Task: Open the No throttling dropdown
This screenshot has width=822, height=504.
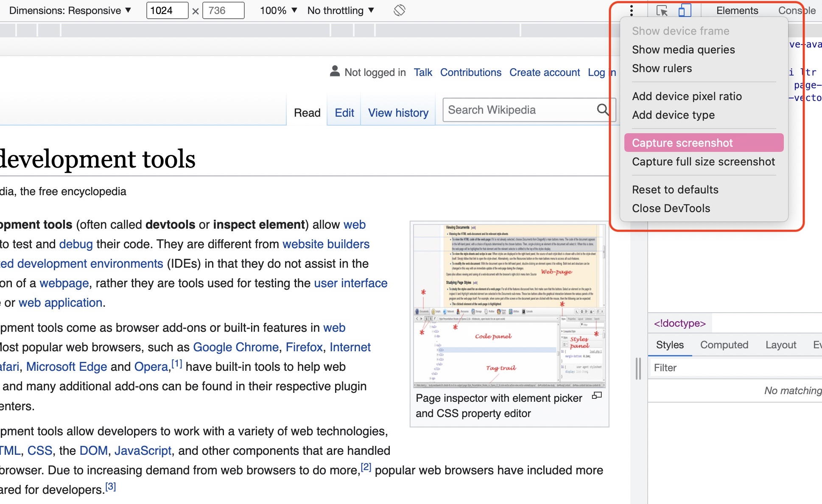Action: coord(341,10)
